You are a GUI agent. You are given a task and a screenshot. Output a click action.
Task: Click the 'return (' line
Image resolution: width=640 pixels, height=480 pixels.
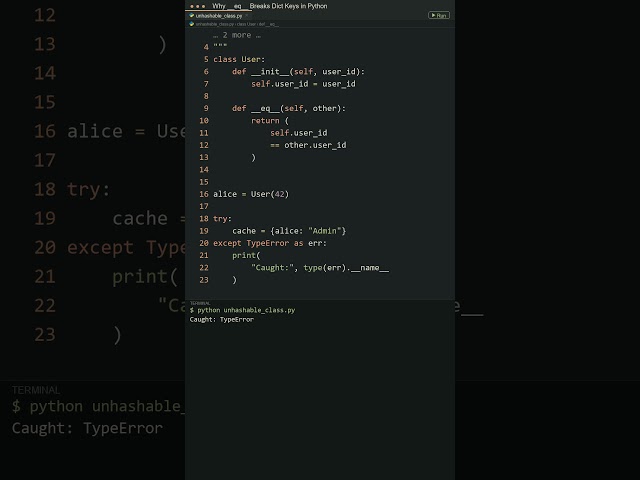(270, 121)
